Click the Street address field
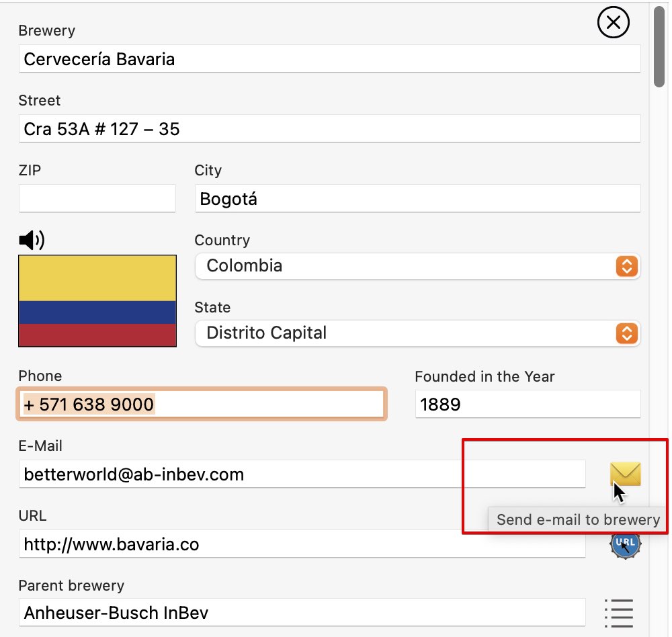672x637 pixels. 329,128
